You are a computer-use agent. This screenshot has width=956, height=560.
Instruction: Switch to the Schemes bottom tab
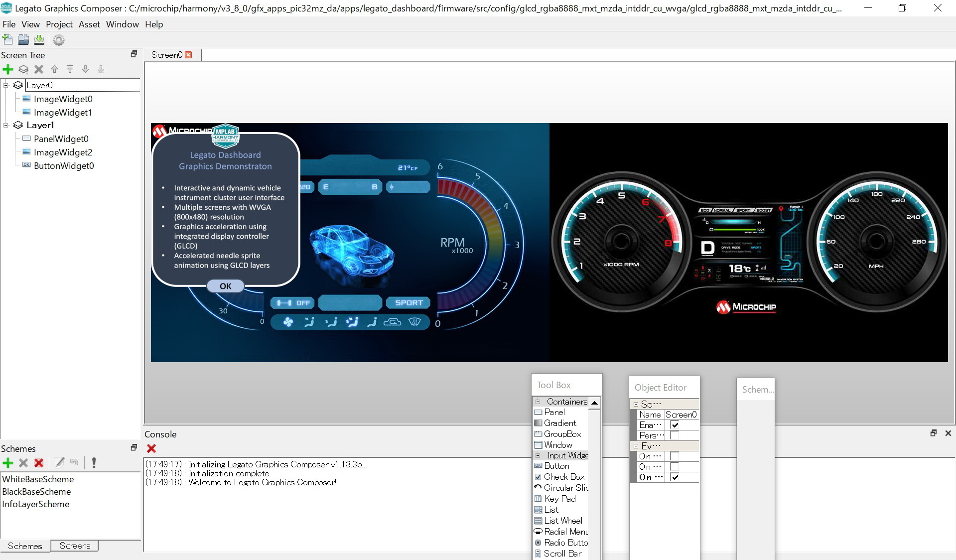25,546
